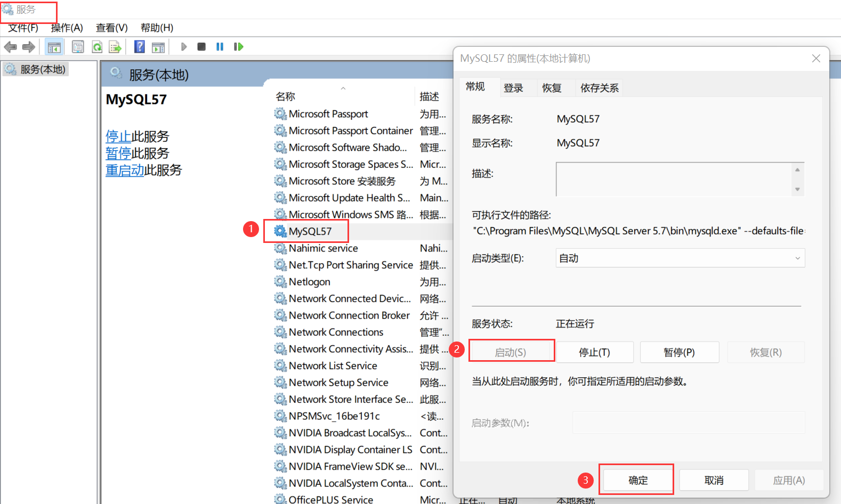The height and width of the screenshot is (504, 841).
Task: Click the 暂停(P) button
Action: pos(680,352)
